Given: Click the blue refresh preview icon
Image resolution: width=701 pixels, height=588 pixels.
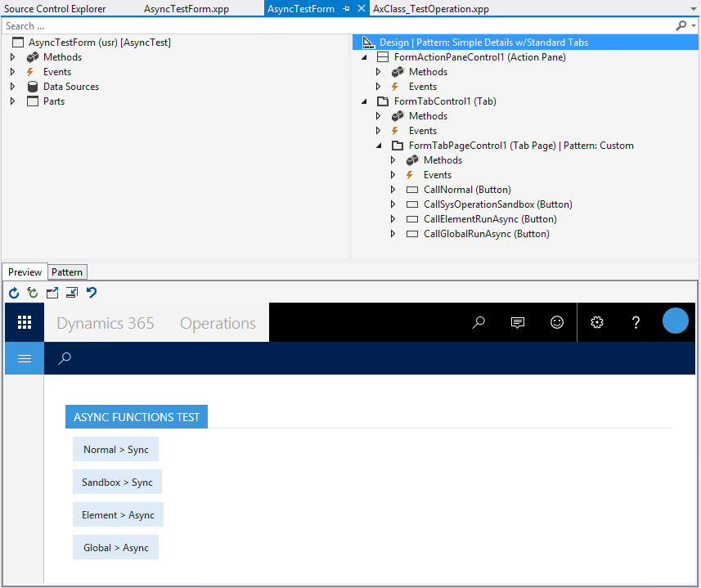Looking at the screenshot, I should pos(14,293).
